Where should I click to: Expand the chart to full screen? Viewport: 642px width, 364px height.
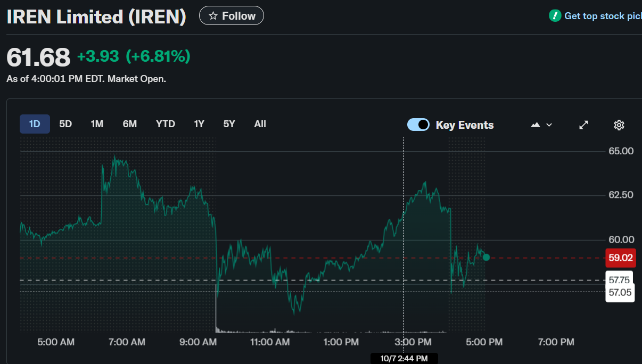(583, 125)
